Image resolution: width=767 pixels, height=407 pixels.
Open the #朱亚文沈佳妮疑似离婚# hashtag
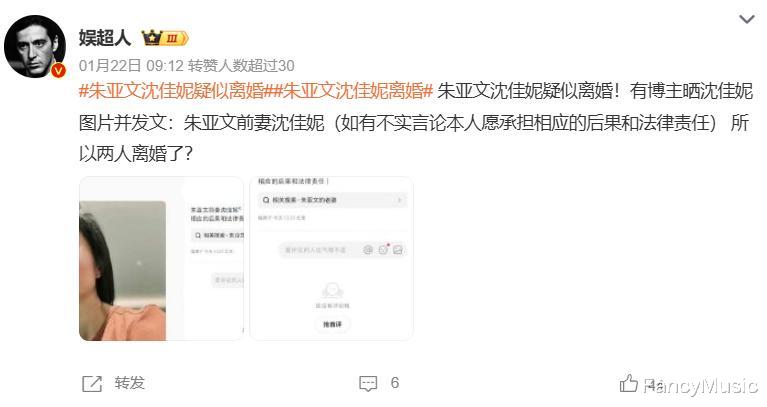[x=176, y=91]
